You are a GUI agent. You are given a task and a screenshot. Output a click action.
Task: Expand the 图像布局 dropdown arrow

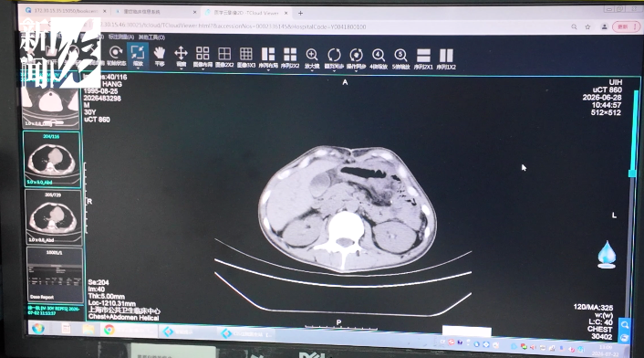click(203, 69)
